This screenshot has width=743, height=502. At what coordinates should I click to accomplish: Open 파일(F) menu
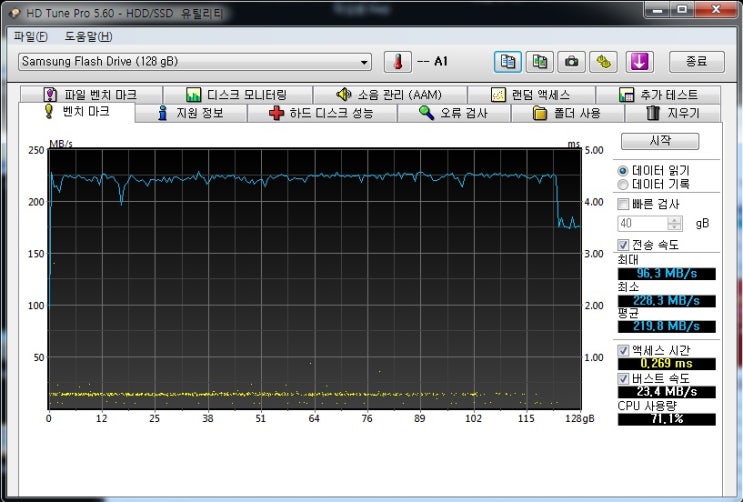30,37
